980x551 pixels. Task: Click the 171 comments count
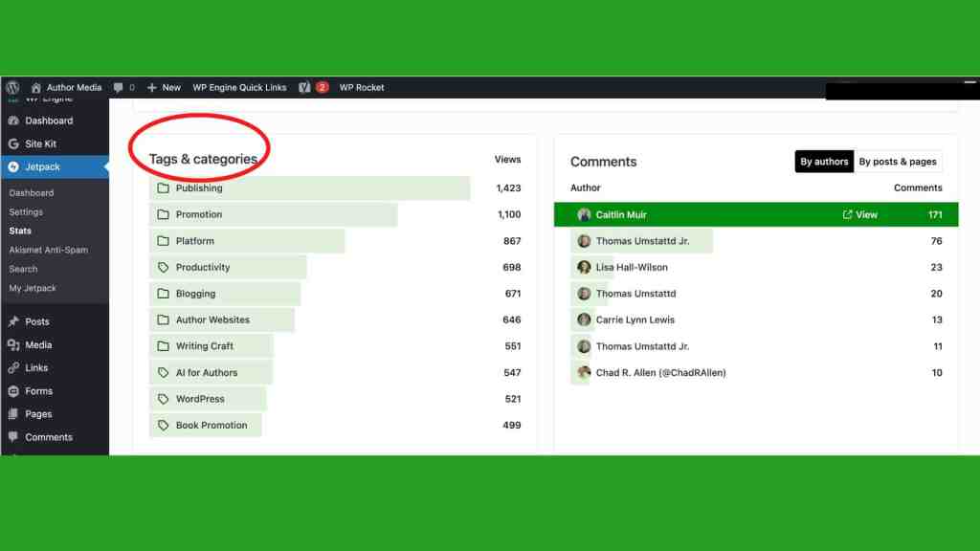point(935,215)
